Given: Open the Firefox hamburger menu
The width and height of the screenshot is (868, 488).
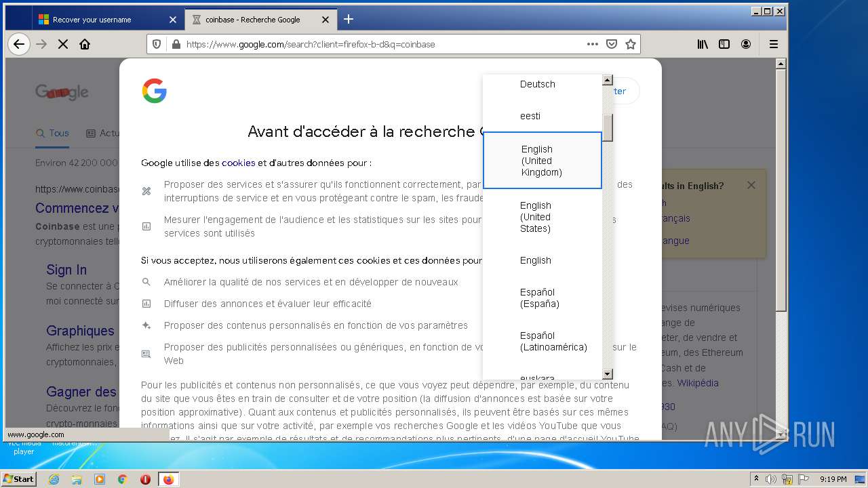Looking at the screenshot, I should pos(774,44).
